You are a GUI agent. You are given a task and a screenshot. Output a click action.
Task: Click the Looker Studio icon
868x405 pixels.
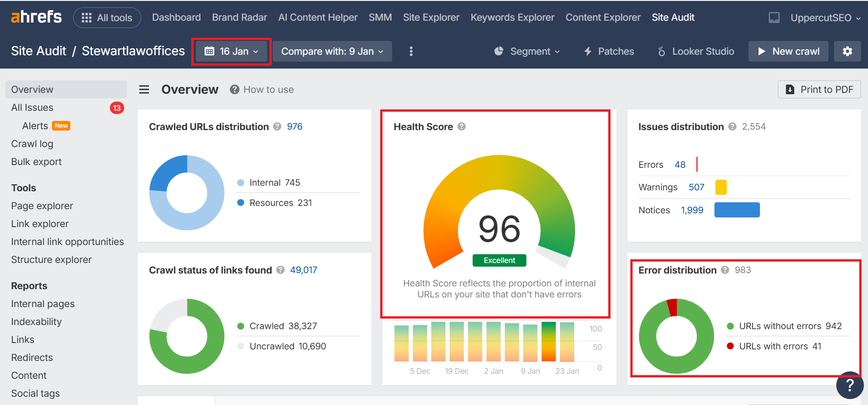point(662,51)
